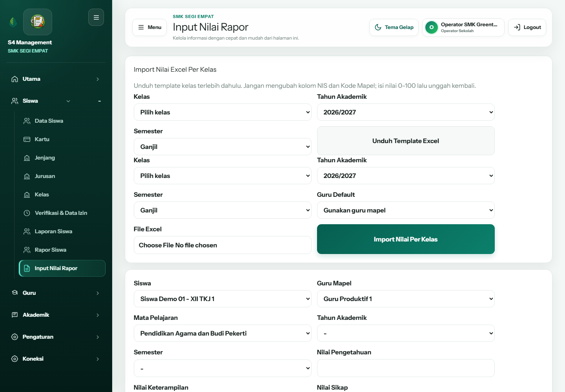Open Jenjang menu item
The width and height of the screenshot is (565, 392).
pyautogui.click(x=62, y=158)
